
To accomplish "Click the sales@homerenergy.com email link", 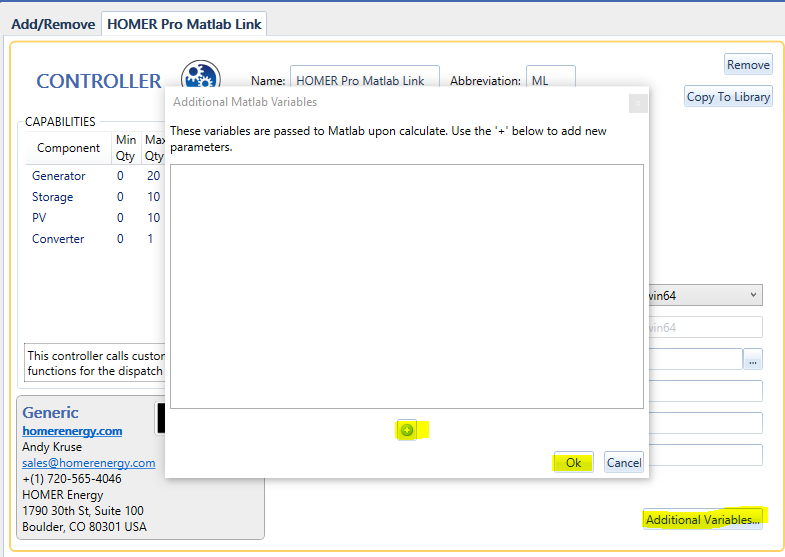I will [x=89, y=463].
